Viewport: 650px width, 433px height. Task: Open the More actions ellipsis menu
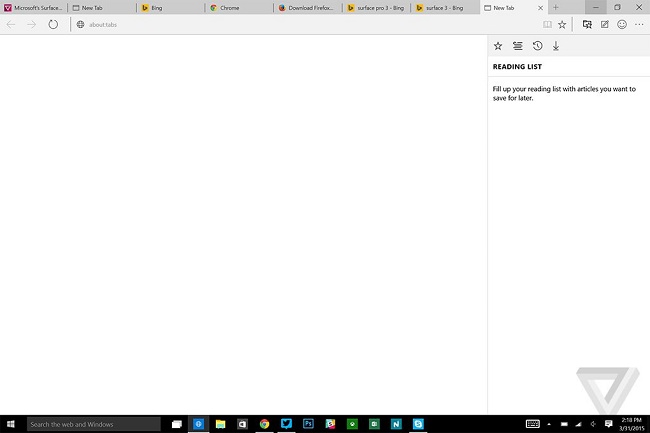639,24
